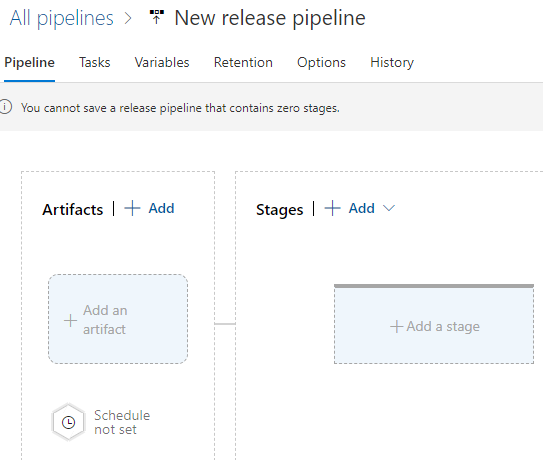Viewport: 543px width, 460px height.
Task: Click the Add button beside Stages
Action: coord(362,208)
